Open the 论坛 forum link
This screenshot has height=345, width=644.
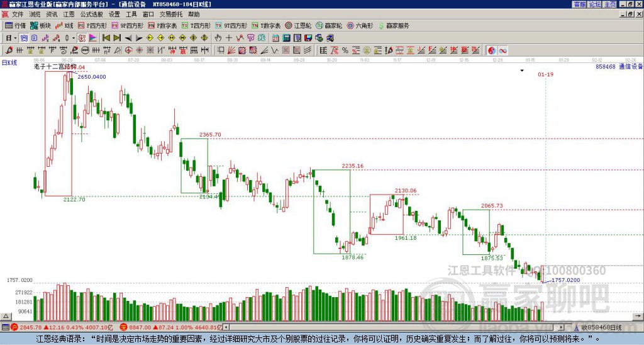[x=595, y=4]
